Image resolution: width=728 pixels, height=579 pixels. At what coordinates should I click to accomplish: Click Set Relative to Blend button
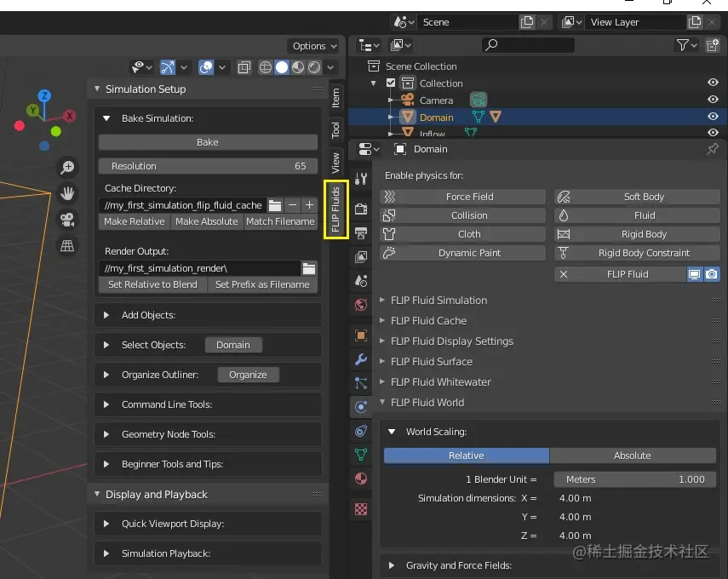152,284
